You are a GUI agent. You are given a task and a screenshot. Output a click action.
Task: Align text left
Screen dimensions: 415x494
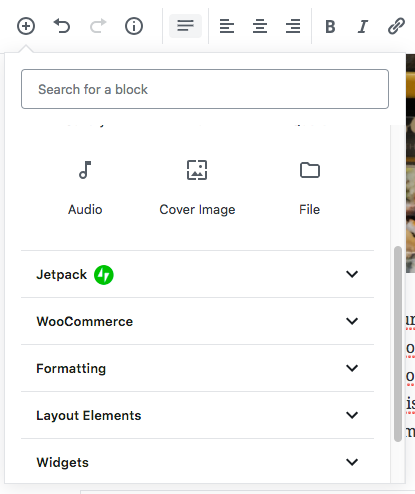click(227, 26)
